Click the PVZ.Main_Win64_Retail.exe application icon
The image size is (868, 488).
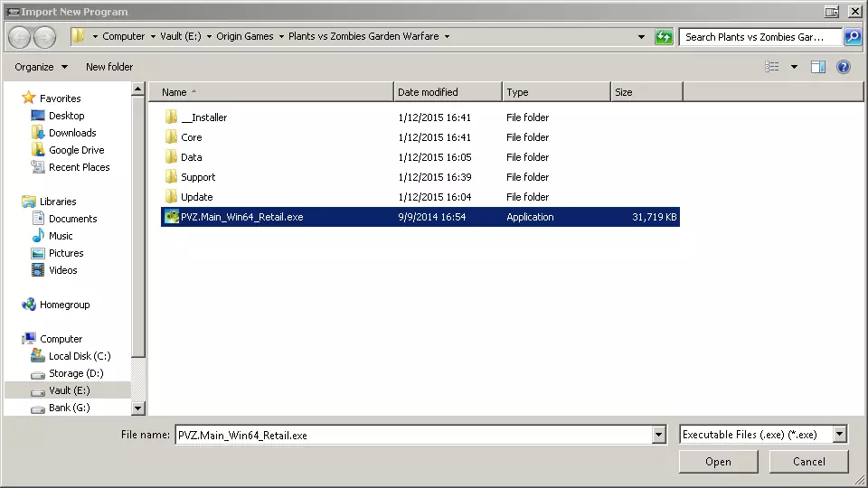(x=172, y=217)
